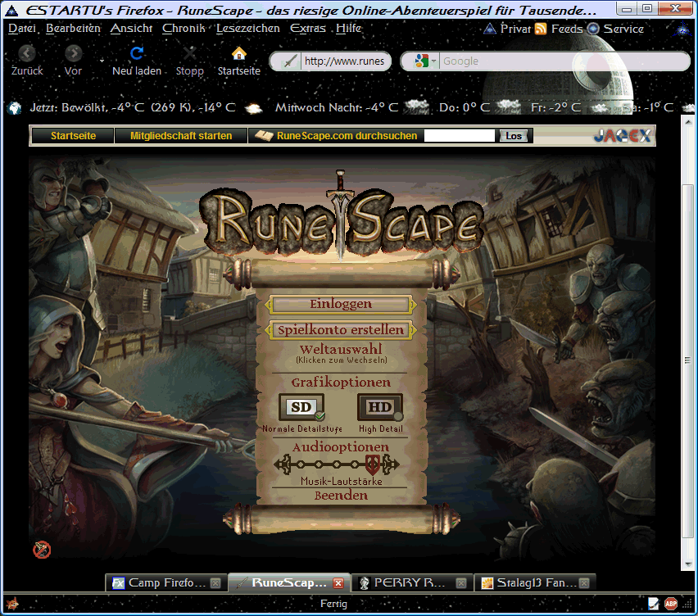698x616 pixels.
Task: Close the Camp Firefox tab
Action: [215, 583]
